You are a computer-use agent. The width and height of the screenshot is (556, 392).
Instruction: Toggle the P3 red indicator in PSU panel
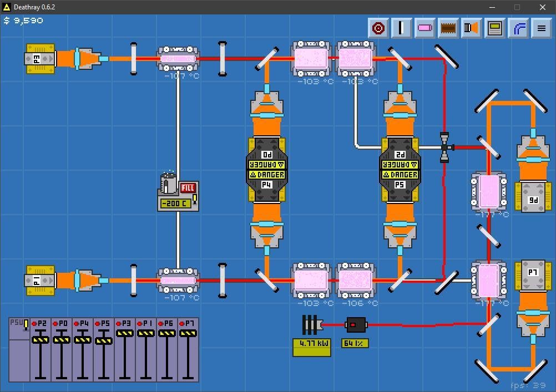[x=119, y=323]
